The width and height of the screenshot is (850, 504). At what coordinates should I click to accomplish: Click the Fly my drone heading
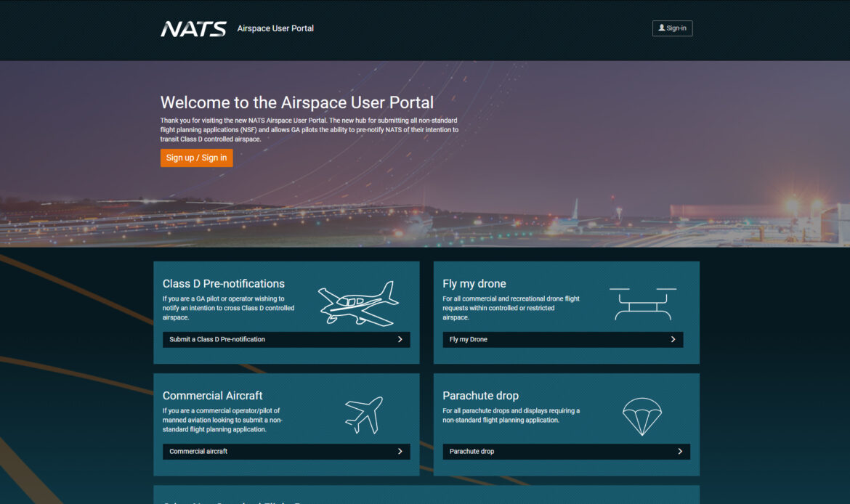[474, 283]
